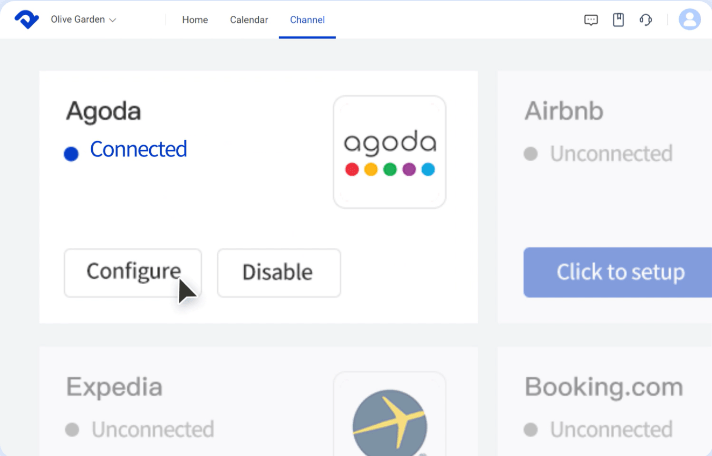Go to the Home tab
This screenshot has height=456, width=712.
click(x=195, y=20)
